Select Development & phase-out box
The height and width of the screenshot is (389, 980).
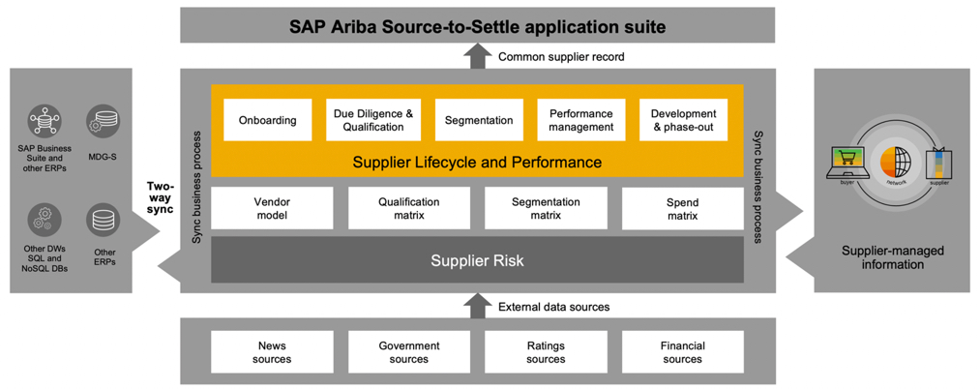[683, 120]
